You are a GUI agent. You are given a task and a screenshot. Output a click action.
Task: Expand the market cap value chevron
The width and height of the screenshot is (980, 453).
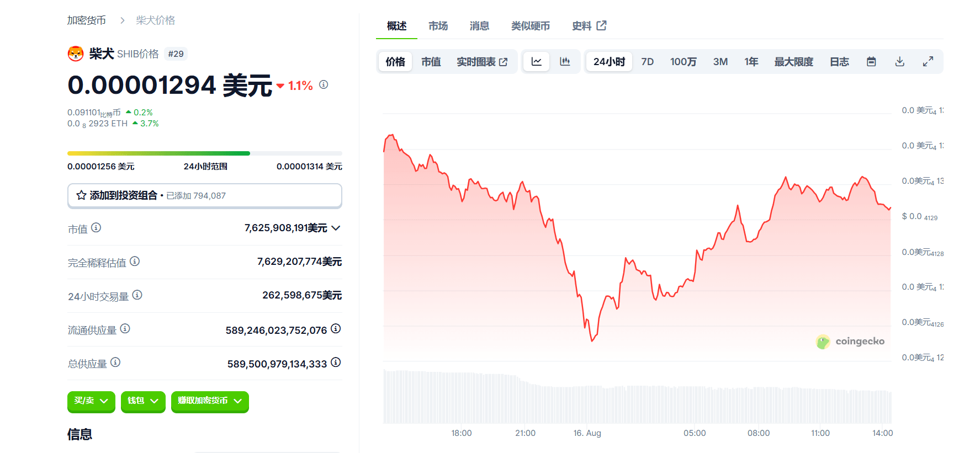point(336,228)
